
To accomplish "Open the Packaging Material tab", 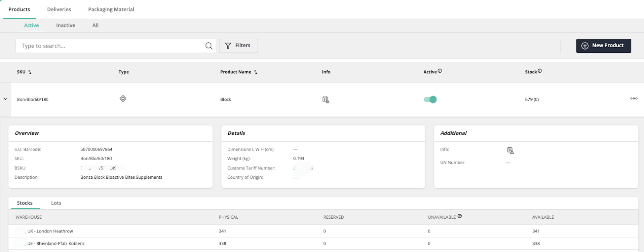I will (111, 10).
